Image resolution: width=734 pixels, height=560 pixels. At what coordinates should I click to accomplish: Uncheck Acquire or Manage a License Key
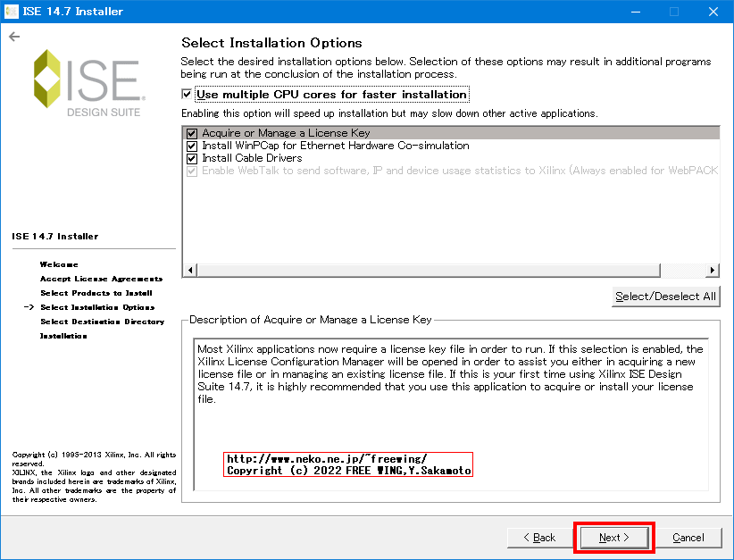tap(192, 133)
